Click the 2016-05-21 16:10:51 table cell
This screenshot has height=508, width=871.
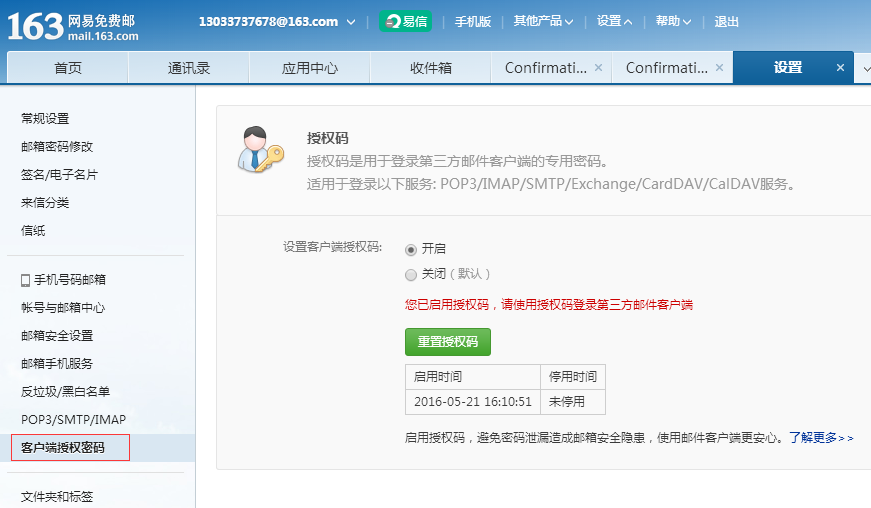pos(473,401)
